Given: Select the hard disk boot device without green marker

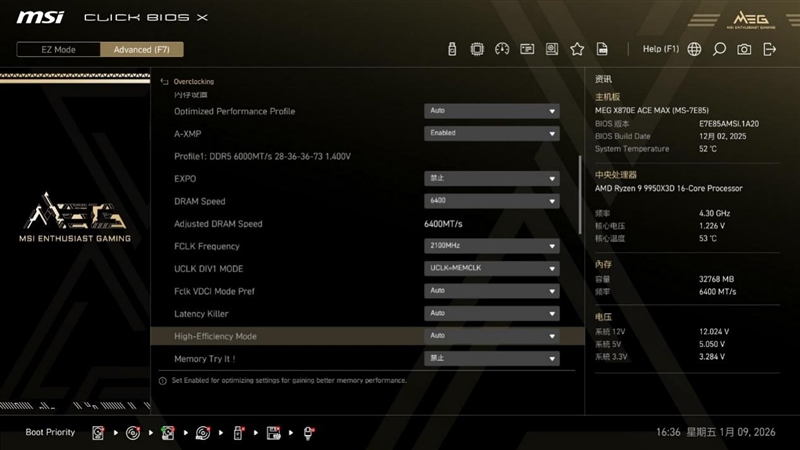Looking at the screenshot, I should point(98,433).
